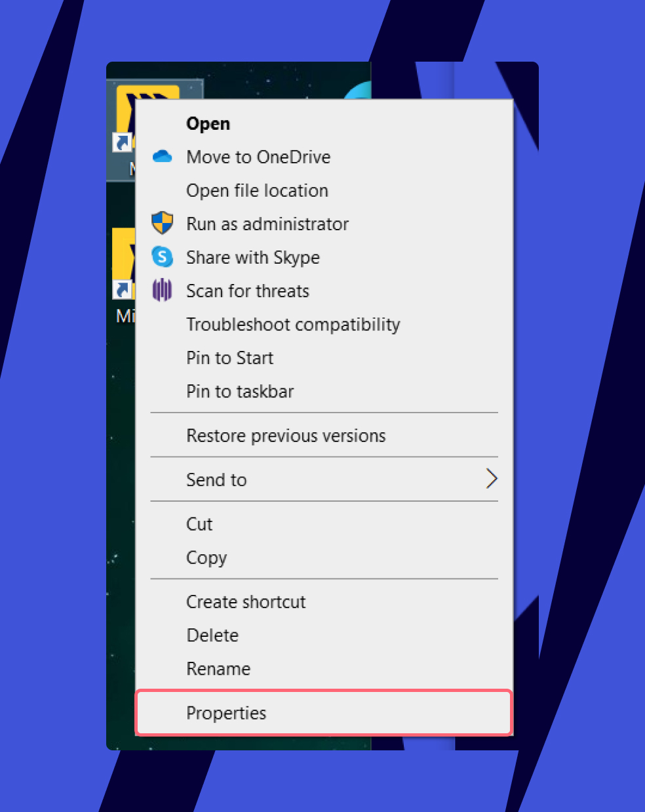Click the Skype logo icon
This screenshot has height=812, width=645.
tap(162, 257)
